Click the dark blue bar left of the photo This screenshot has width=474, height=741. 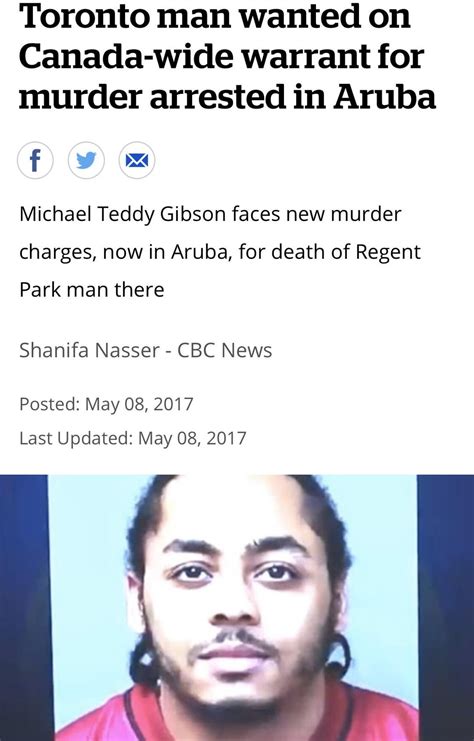[24, 608]
